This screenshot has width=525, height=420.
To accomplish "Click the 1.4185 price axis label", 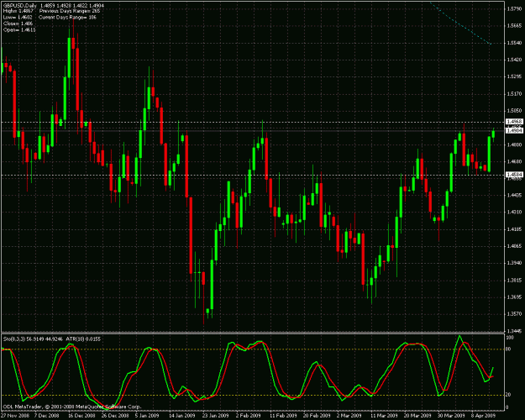I will pyautogui.click(x=515, y=229).
